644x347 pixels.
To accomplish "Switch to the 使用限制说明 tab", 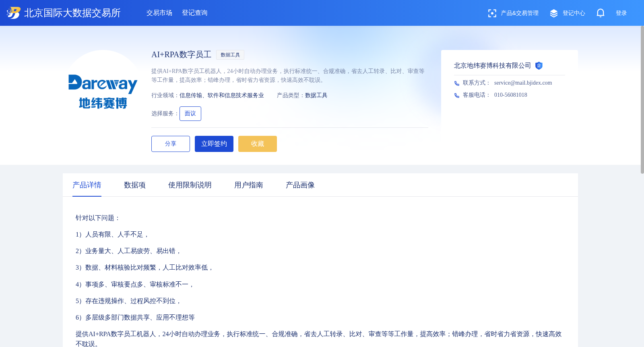I will [x=190, y=185].
